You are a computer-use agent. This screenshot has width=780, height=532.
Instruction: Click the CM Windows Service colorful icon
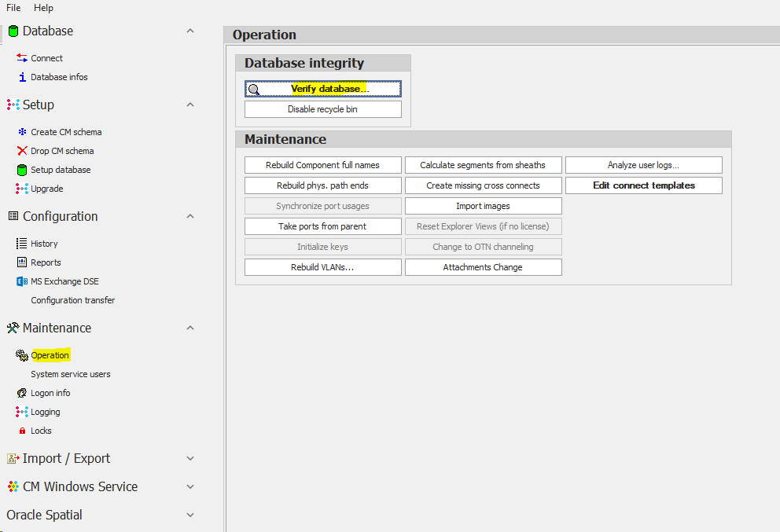pos(13,486)
